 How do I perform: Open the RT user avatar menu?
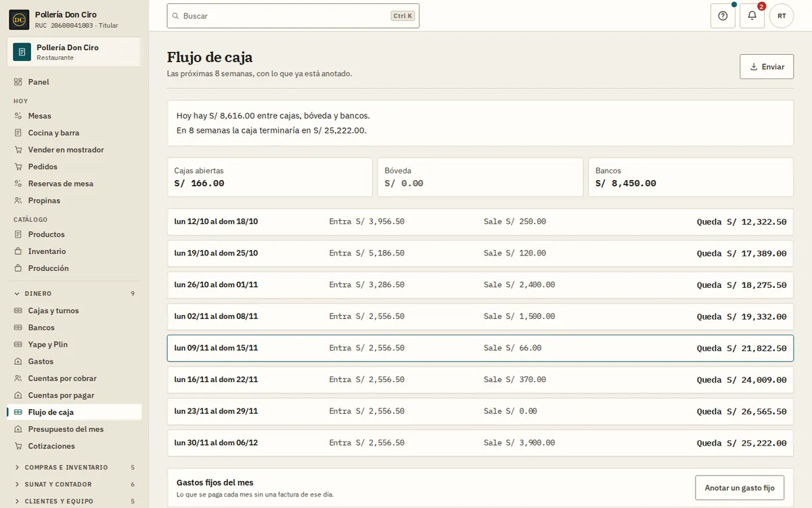click(782, 16)
